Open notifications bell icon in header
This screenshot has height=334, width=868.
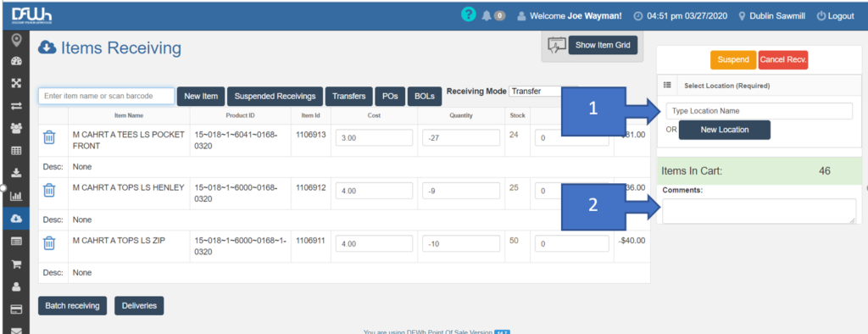487,16
